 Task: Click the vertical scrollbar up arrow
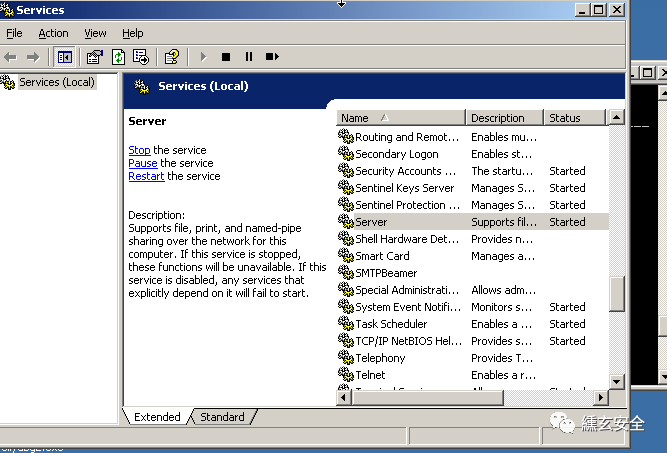coord(616,117)
